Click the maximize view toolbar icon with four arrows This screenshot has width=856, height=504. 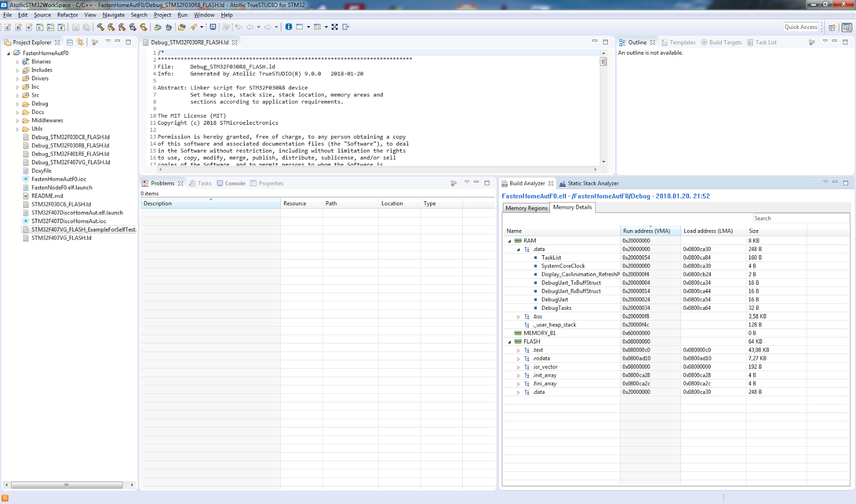[334, 27]
